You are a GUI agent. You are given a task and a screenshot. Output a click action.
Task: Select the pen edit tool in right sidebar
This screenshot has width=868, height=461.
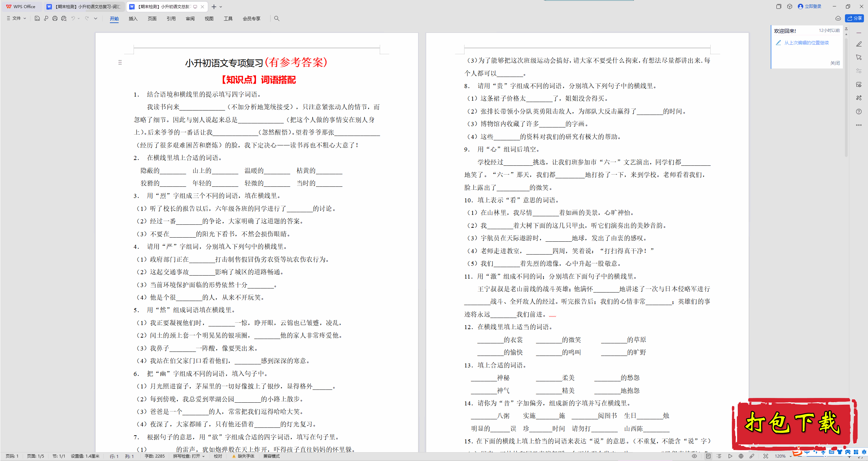point(859,44)
